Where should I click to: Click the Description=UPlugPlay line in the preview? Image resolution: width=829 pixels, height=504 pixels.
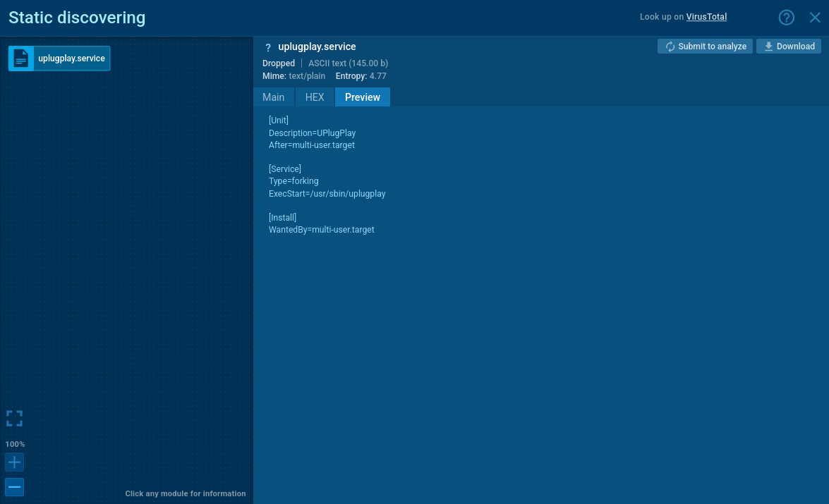(312, 133)
